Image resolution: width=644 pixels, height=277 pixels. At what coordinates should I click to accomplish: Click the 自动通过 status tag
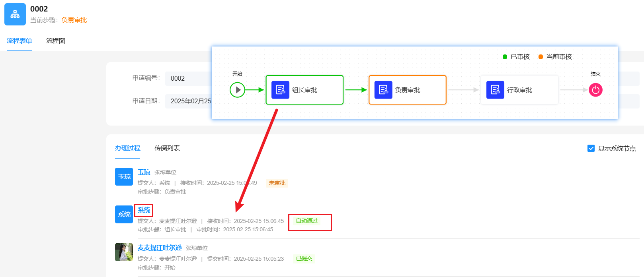[307, 221]
